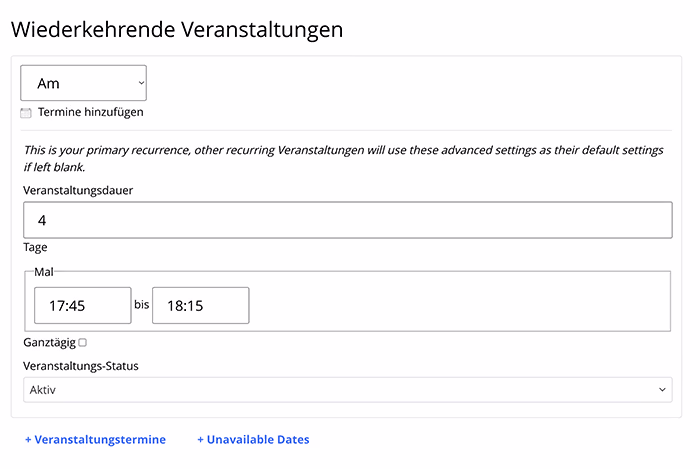Viewport: 700px width, 469px height.
Task: Click the 'Tage' unit text
Action: 35,247
